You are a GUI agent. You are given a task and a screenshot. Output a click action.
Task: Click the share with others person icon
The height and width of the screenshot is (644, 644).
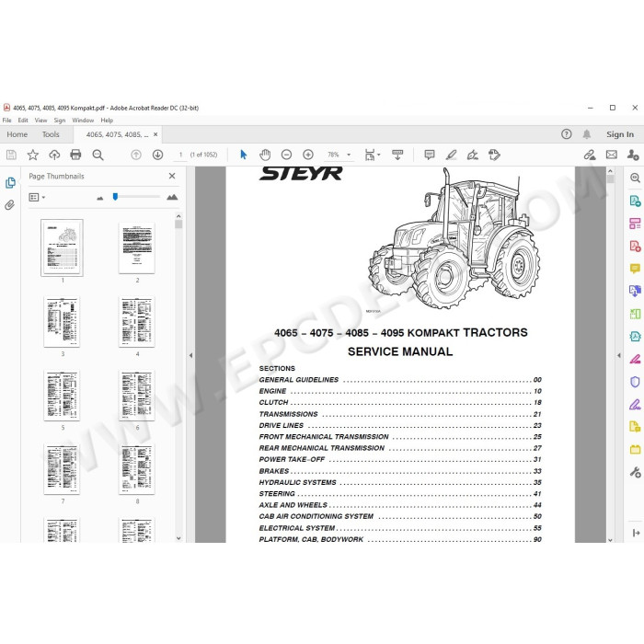(633, 155)
